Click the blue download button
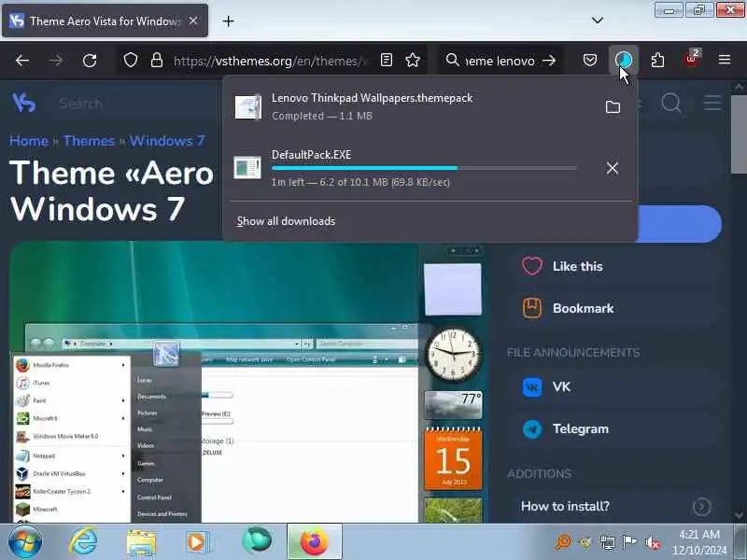The height and width of the screenshot is (560, 747). click(680, 224)
